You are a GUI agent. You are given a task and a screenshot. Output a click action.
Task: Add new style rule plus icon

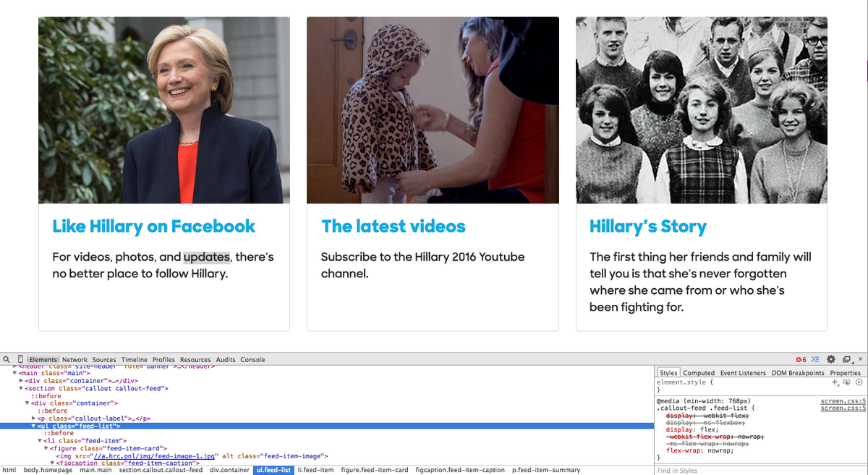[835, 382]
